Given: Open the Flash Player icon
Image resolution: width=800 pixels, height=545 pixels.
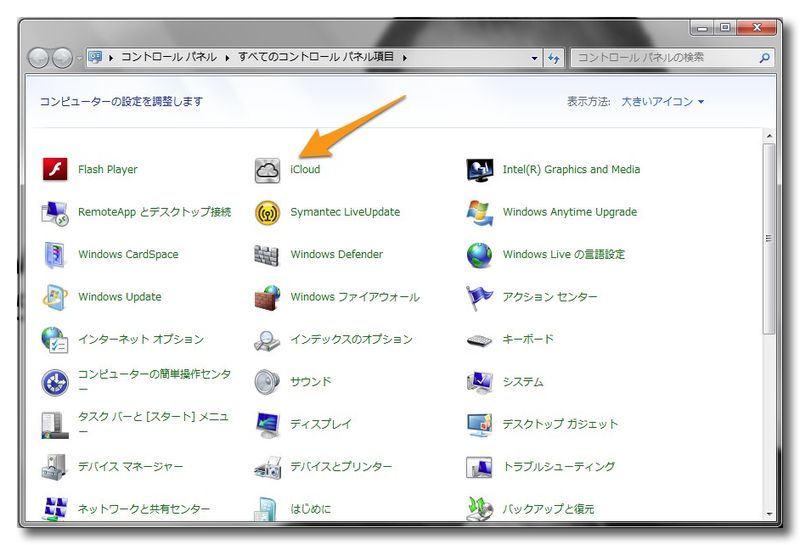Looking at the screenshot, I should tap(55, 169).
